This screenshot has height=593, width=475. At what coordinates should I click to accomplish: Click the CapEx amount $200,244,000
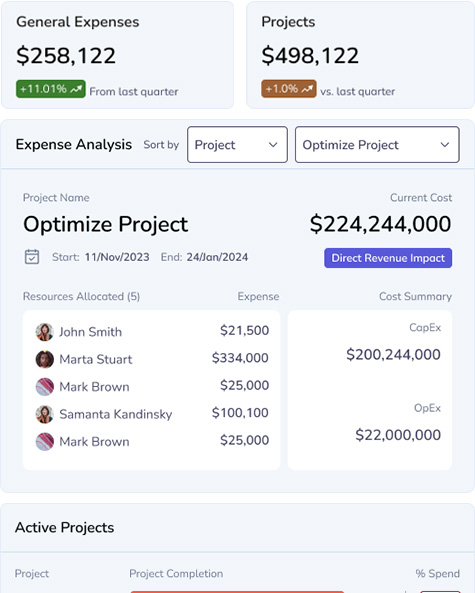[393, 355]
